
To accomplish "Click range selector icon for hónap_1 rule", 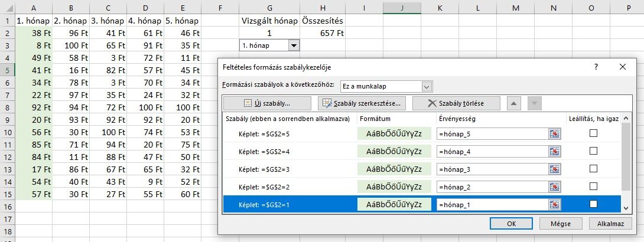I will [x=554, y=204].
